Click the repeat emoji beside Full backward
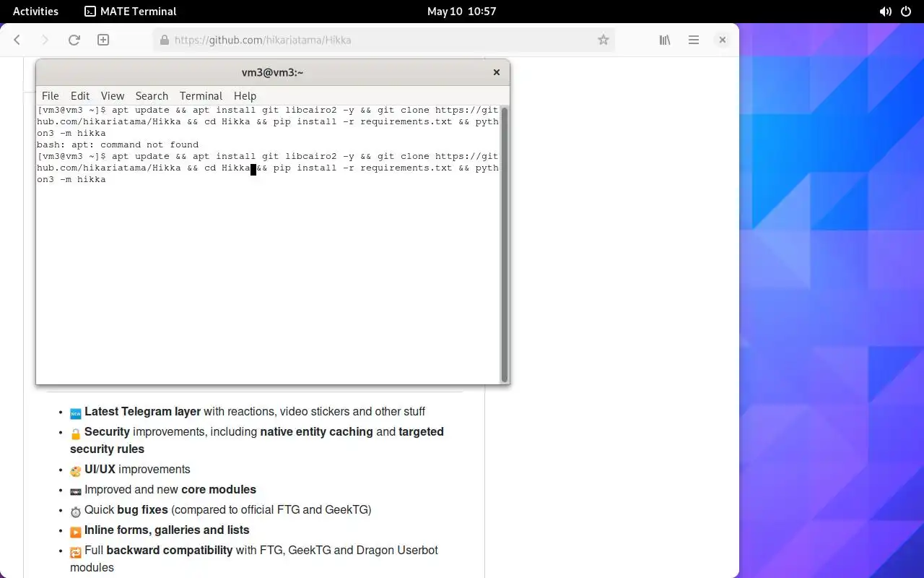The height and width of the screenshot is (578, 924). [x=76, y=552]
